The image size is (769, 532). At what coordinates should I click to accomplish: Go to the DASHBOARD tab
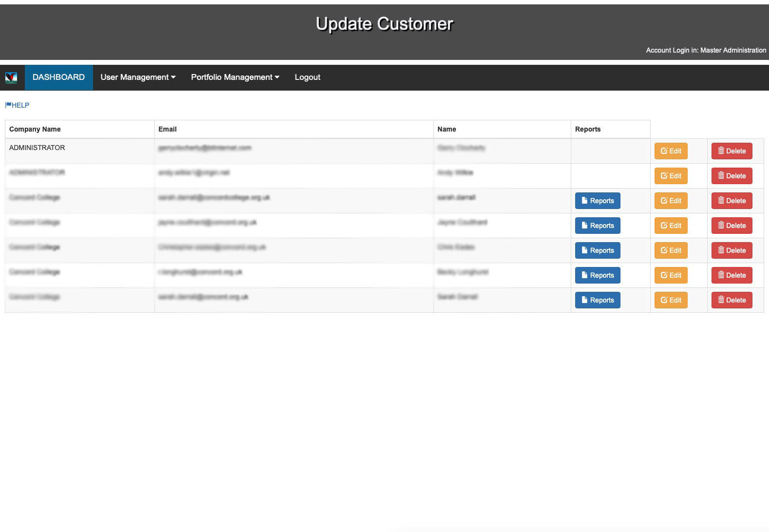tap(58, 77)
